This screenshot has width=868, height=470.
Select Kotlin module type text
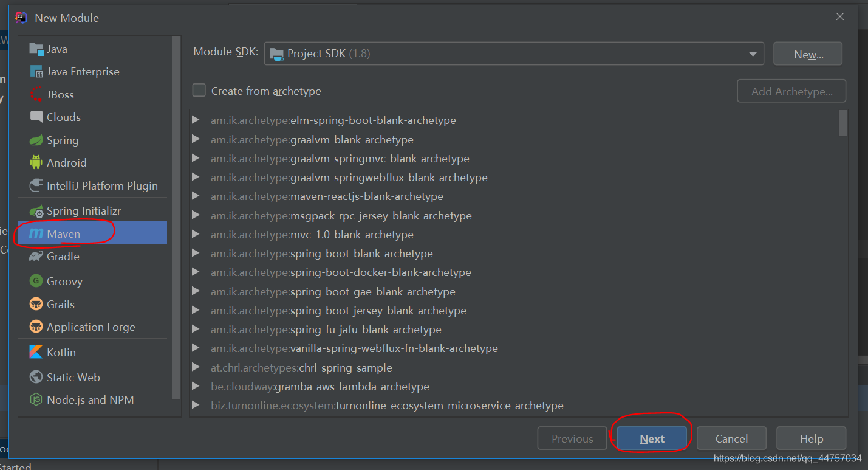click(x=61, y=353)
